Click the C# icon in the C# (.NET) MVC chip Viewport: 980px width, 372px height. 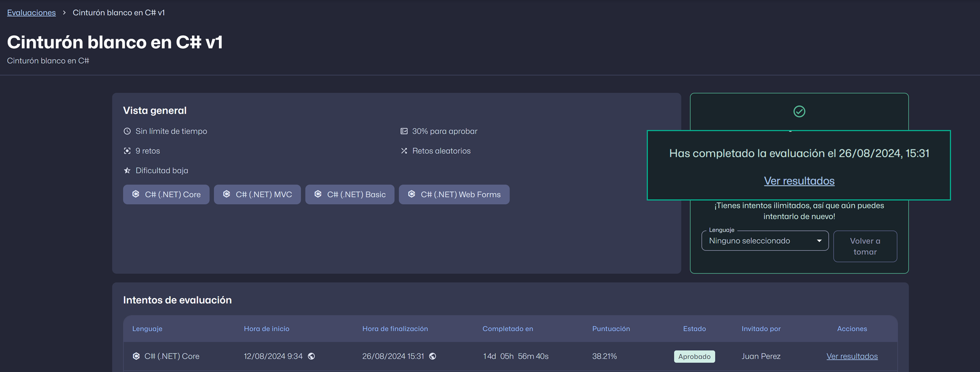[226, 194]
